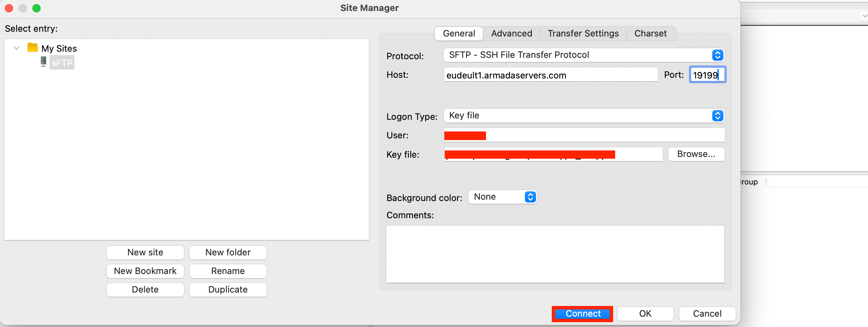
Task: Select the sFTP site entry
Action: 62,63
